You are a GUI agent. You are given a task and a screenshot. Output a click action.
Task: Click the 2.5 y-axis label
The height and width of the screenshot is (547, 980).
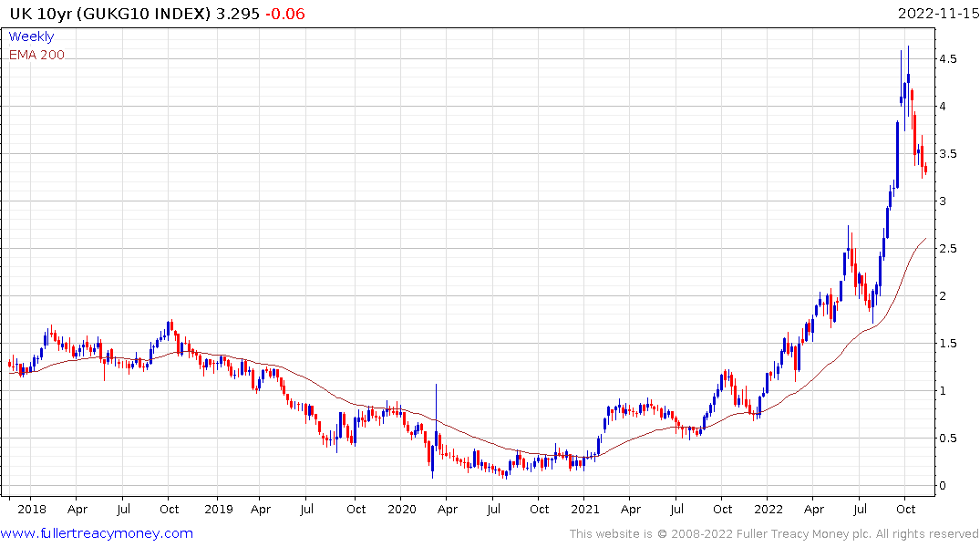click(x=947, y=249)
